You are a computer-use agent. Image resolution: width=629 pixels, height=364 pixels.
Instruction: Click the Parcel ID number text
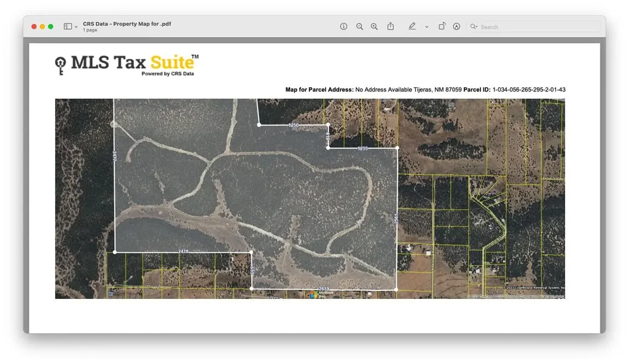[529, 90]
